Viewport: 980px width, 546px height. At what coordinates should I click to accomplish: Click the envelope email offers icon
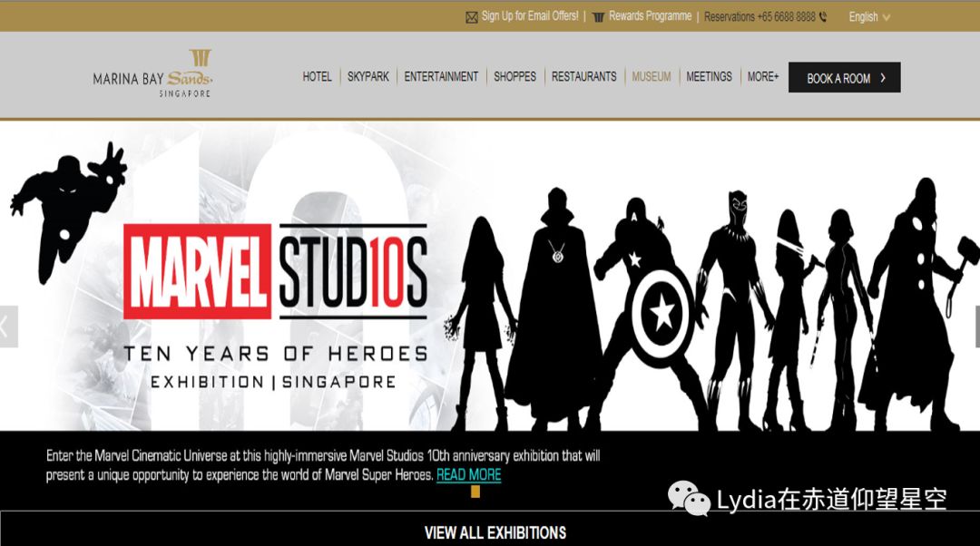click(x=471, y=17)
